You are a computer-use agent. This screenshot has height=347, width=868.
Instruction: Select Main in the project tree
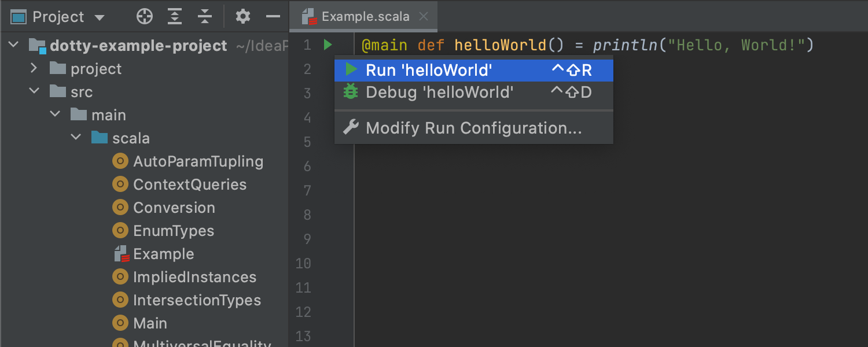(x=150, y=323)
